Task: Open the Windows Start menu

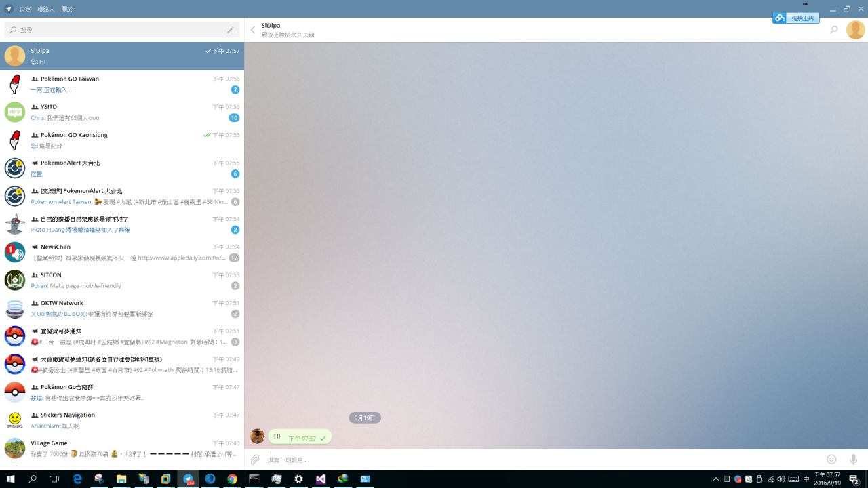Action: point(11,479)
